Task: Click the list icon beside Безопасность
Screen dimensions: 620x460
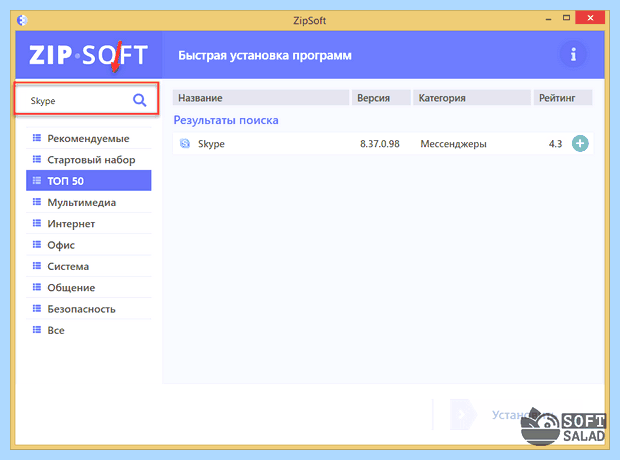Action: [x=37, y=309]
